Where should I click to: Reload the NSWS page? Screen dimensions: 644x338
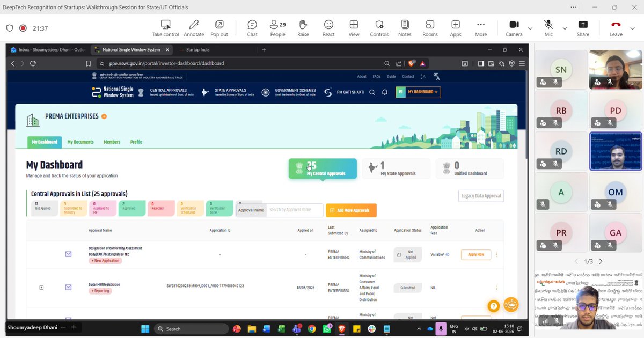pos(33,63)
